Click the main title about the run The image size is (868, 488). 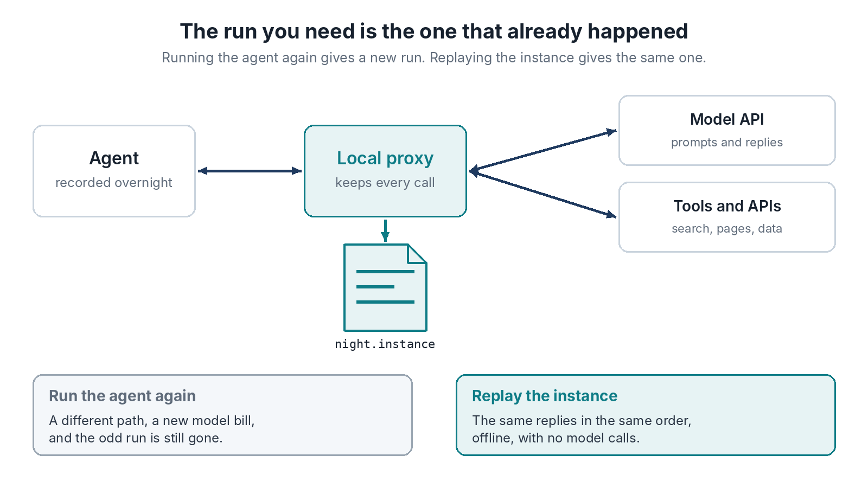coord(434,31)
